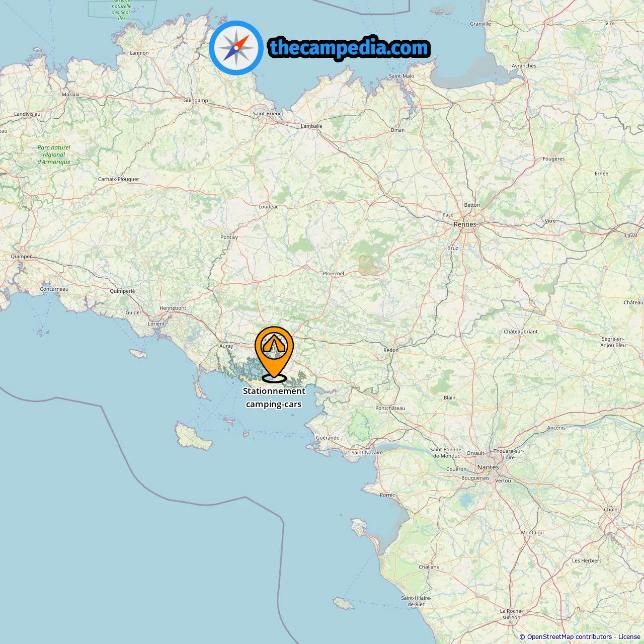
Task: Click the Fougères town label
Action: click(x=553, y=158)
